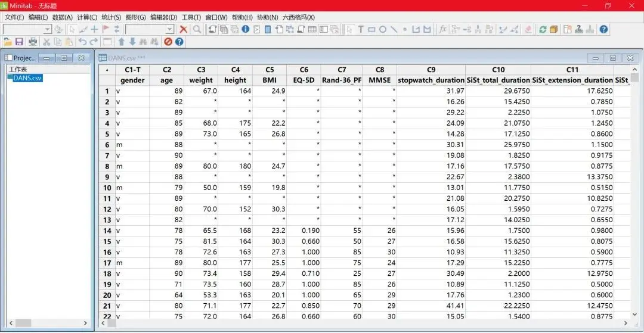The height and width of the screenshot is (333, 644).
Task: Open Find with the binoculars icon
Action: 143,42
